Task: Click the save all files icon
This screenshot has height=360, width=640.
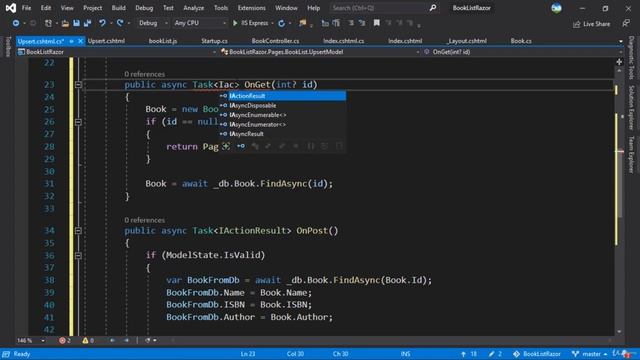Action: coord(87,23)
